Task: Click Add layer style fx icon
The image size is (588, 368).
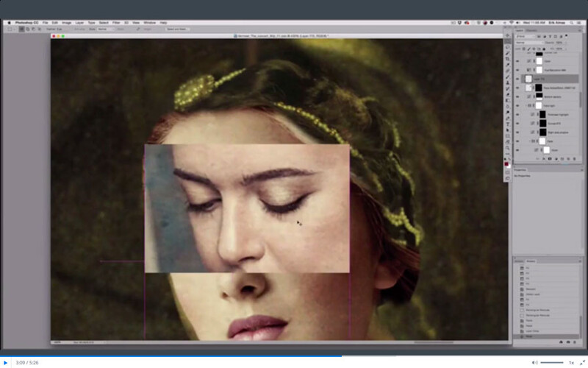Action: (x=544, y=159)
